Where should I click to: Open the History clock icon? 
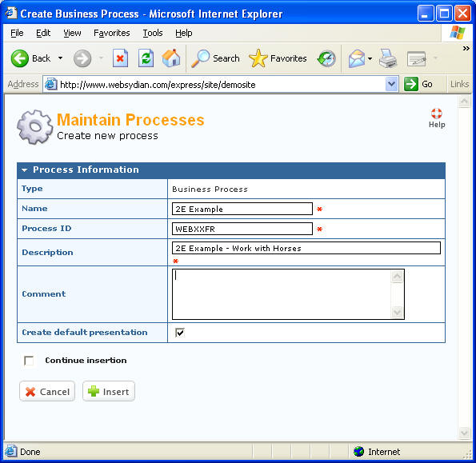tap(326, 58)
